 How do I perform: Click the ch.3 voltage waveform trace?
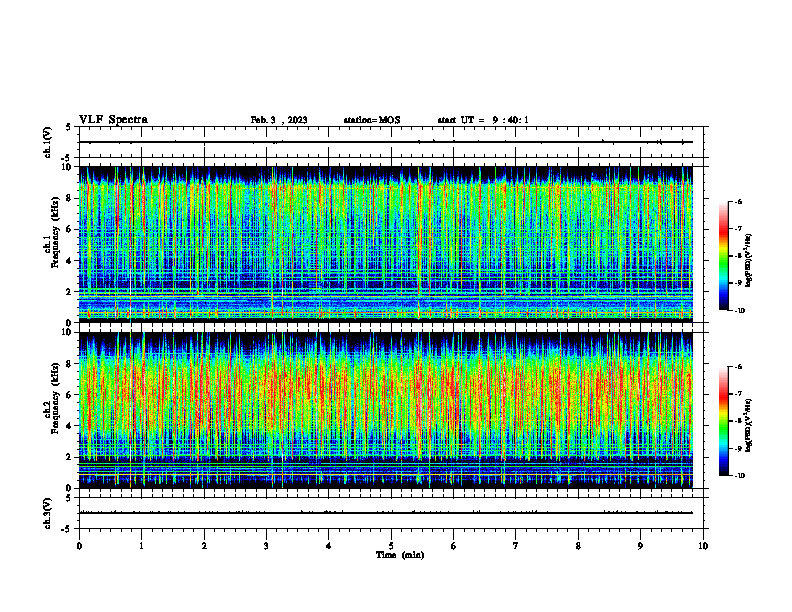pyautogui.click(x=386, y=513)
